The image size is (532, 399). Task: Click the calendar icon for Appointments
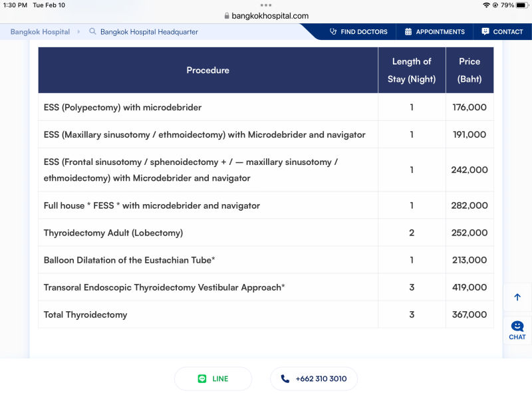pos(408,32)
